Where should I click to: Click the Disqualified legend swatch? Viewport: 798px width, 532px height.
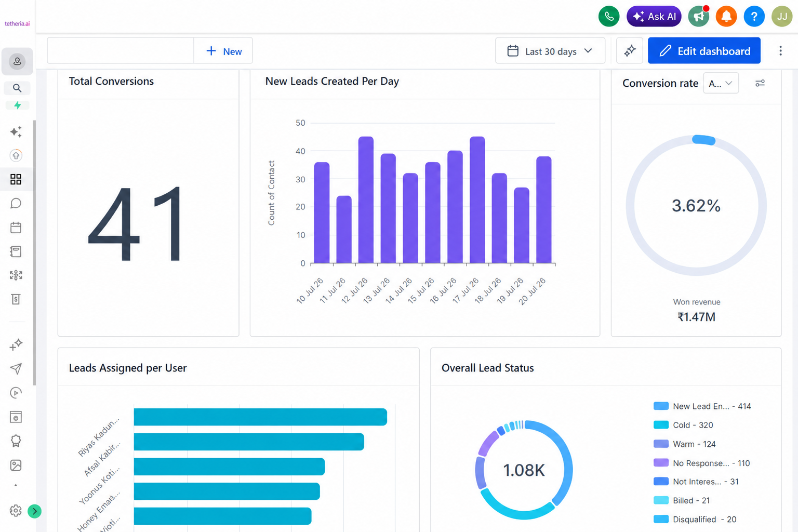tap(661, 519)
